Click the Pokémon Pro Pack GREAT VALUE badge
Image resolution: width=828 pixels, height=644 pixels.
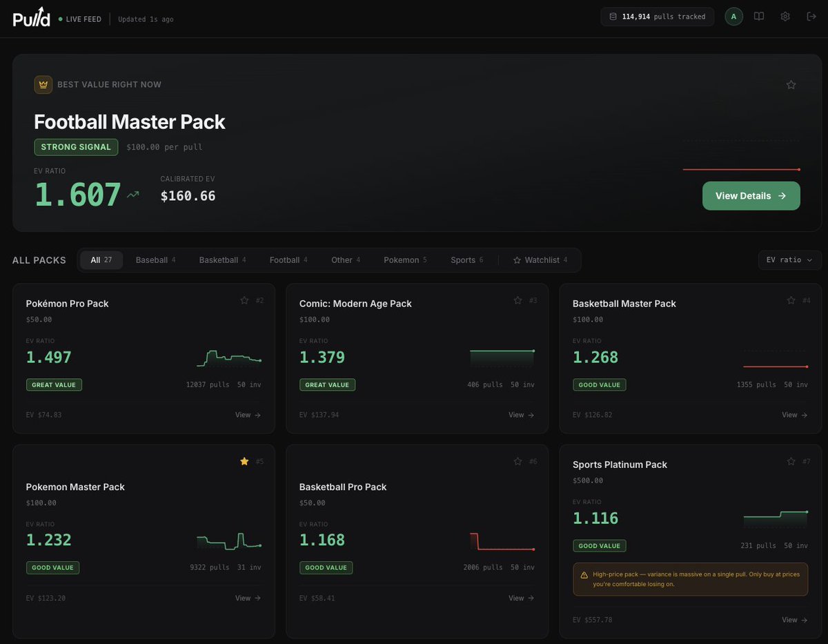click(x=54, y=384)
